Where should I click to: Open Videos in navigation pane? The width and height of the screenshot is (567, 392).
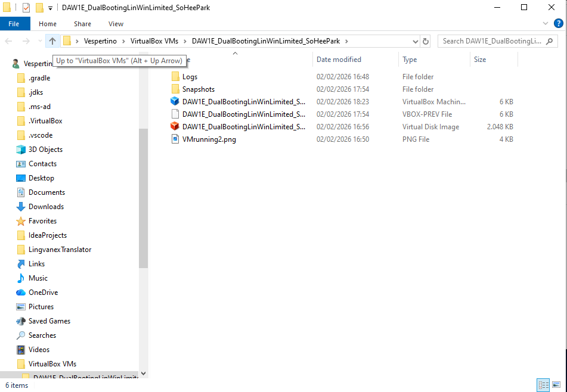point(39,350)
